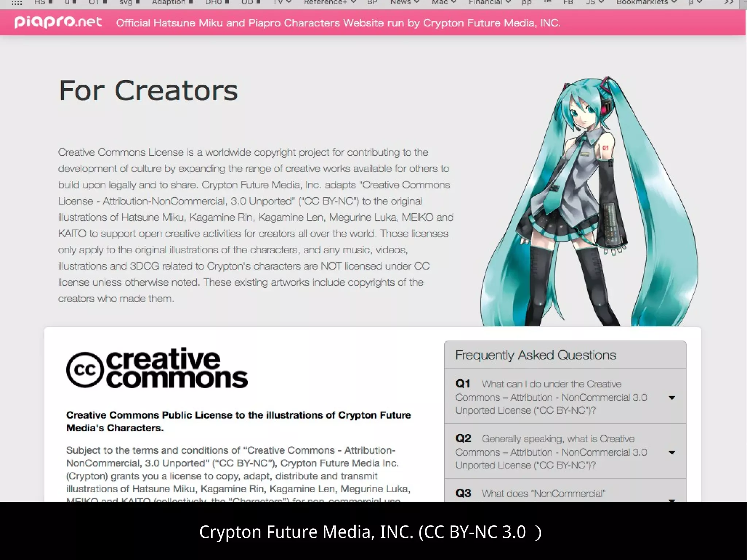Open the JS bookmarks folder

(x=595, y=3)
